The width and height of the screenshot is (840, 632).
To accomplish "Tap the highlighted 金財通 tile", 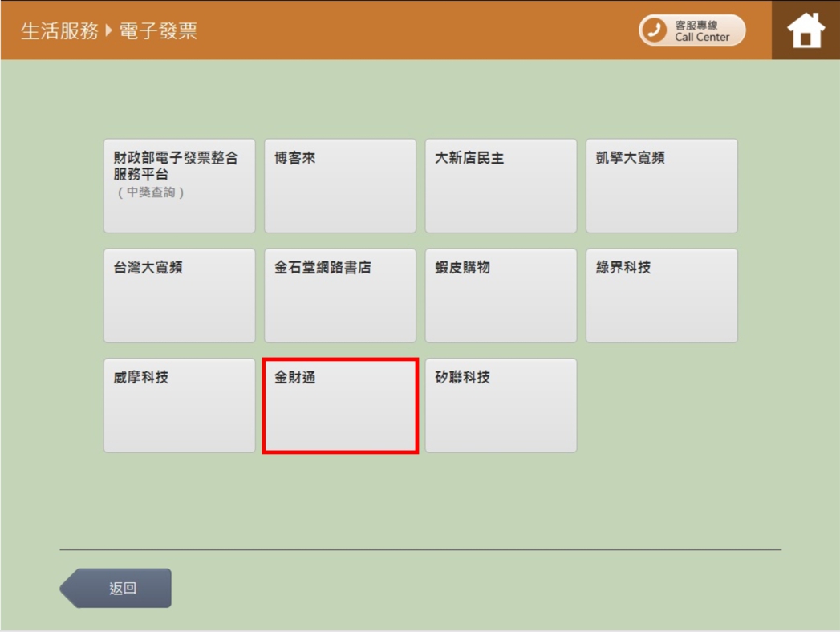I will click(339, 404).
